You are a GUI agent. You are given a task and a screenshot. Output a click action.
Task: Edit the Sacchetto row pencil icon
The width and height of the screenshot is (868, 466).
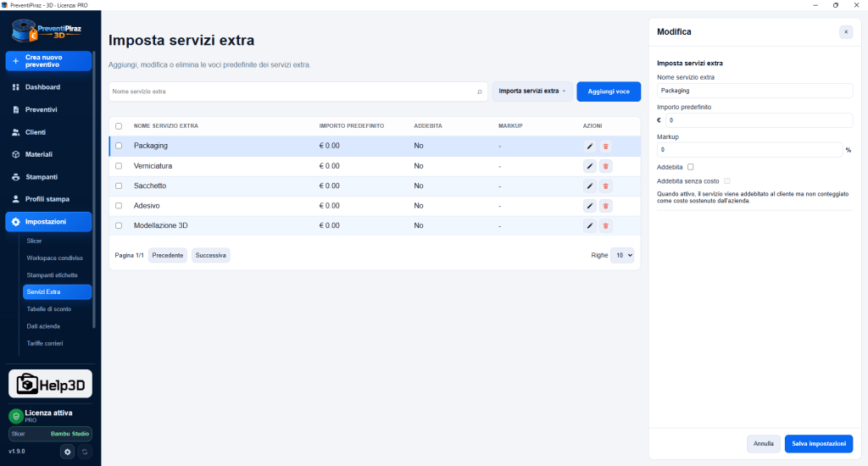590,186
